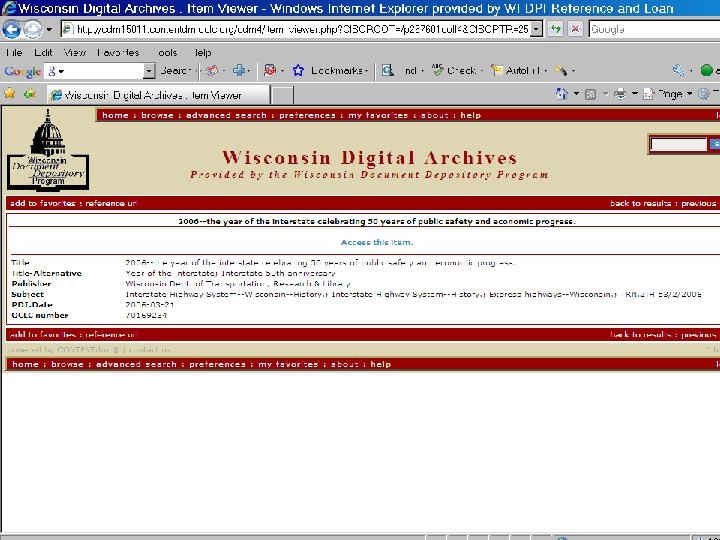Click advanced search in top navigation
The width and height of the screenshot is (720, 540).
click(226, 115)
